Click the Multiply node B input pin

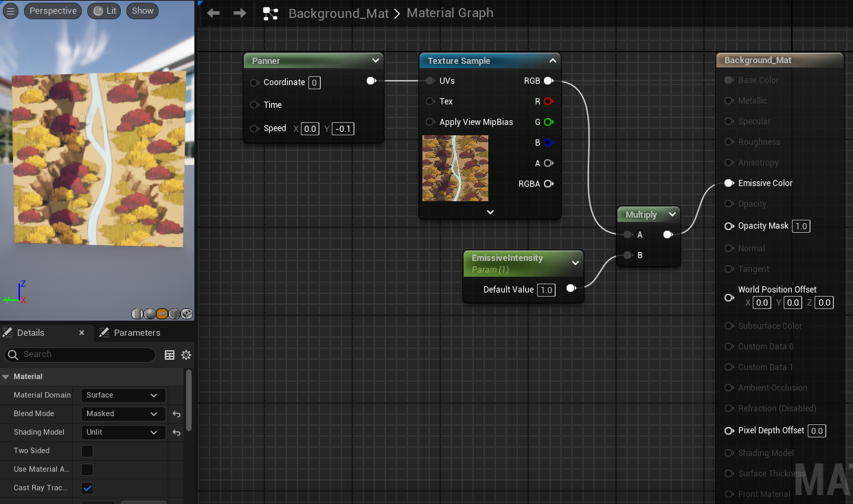click(627, 255)
